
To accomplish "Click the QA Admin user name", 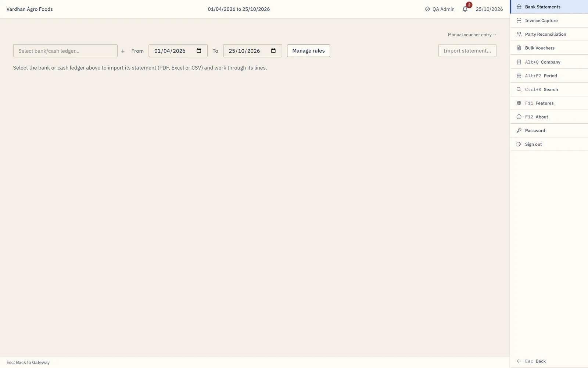I will tap(443, 9).
